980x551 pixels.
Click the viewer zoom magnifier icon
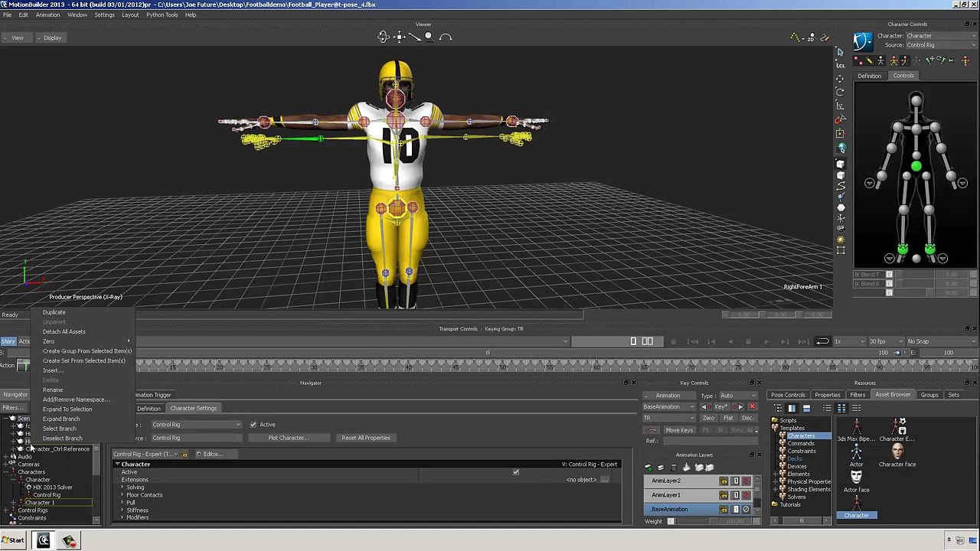pos(430,37)
